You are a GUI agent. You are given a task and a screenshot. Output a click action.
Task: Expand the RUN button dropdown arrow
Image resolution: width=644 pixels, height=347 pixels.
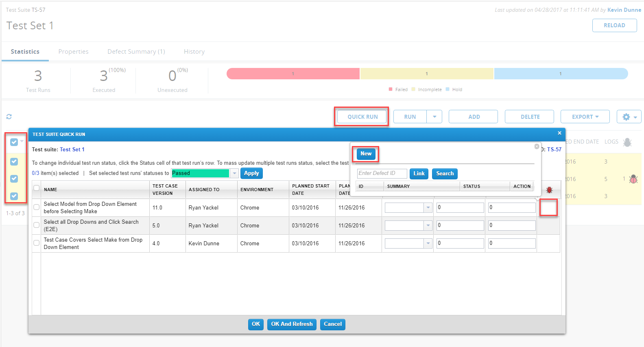[434, 117]
